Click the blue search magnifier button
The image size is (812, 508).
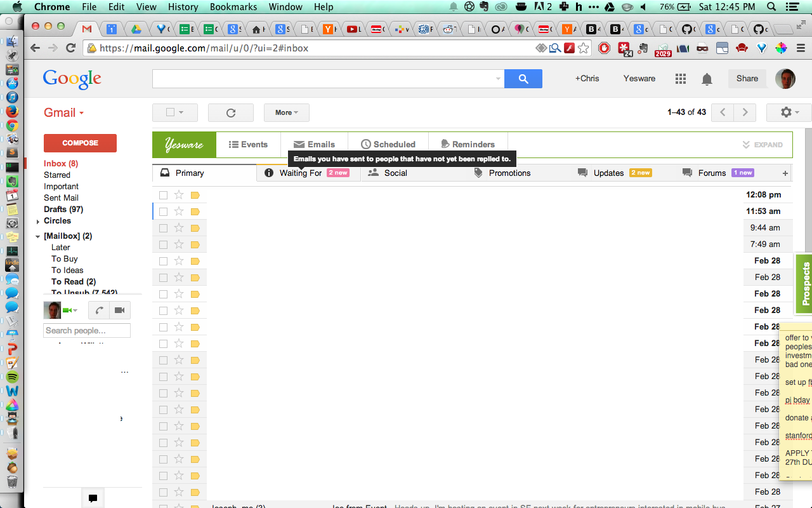pos(523,79)
